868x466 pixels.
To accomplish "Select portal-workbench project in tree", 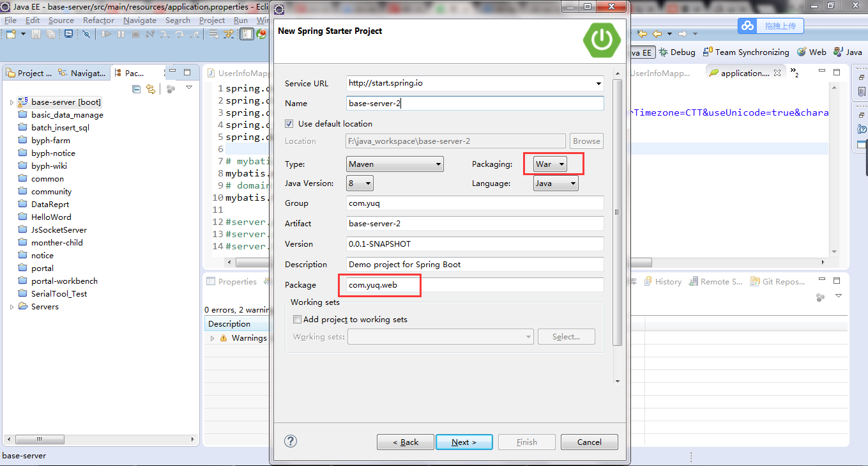I will pos(64,281).
